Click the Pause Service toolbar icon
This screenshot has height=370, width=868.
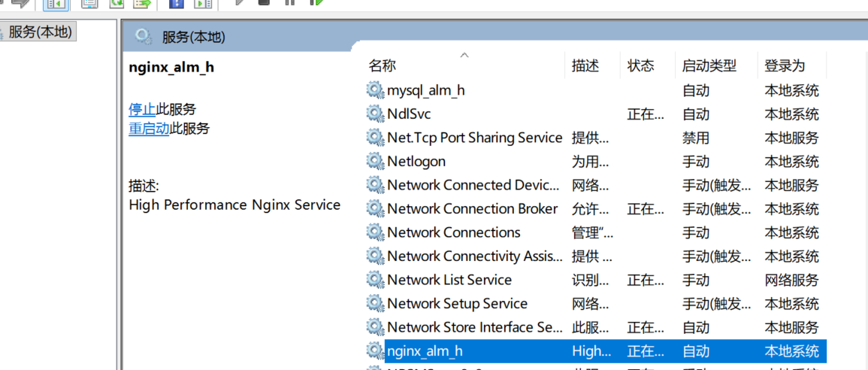coord(289,2)
